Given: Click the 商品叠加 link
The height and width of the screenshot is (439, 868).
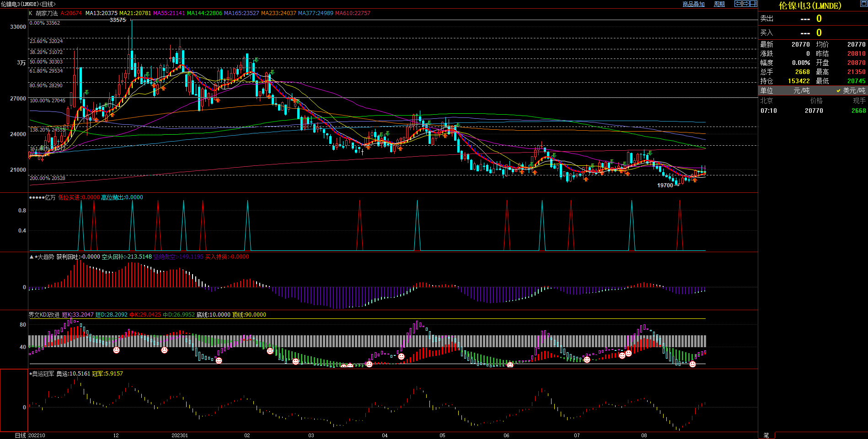Looking at the screenshot, I should pos(693,4).
